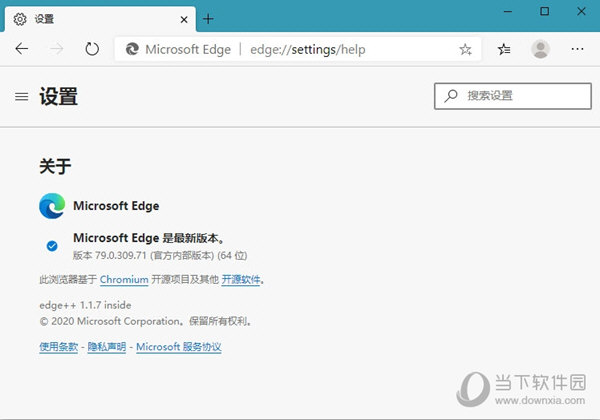Click the gear icon on the settings tab

[x=20, y=19]
